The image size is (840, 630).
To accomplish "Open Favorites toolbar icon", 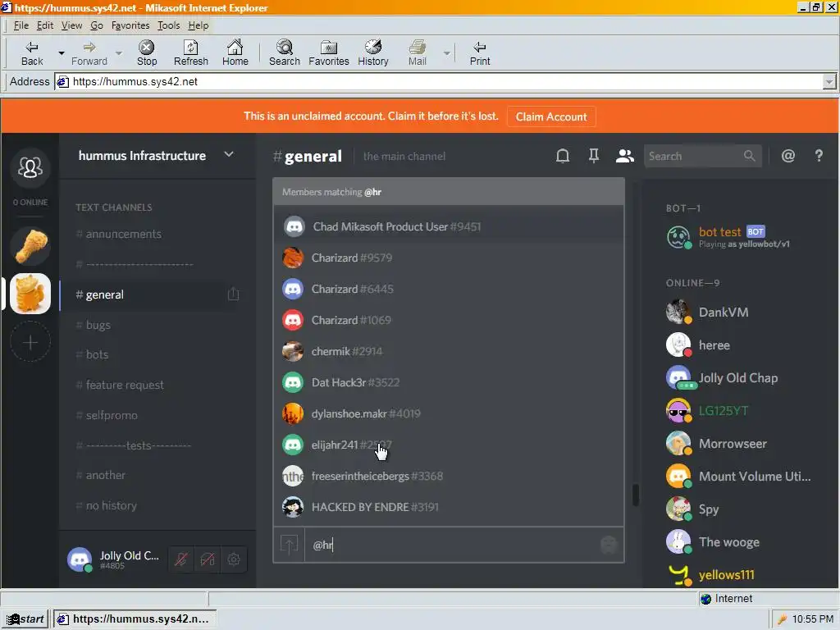I will pos(328,53).
